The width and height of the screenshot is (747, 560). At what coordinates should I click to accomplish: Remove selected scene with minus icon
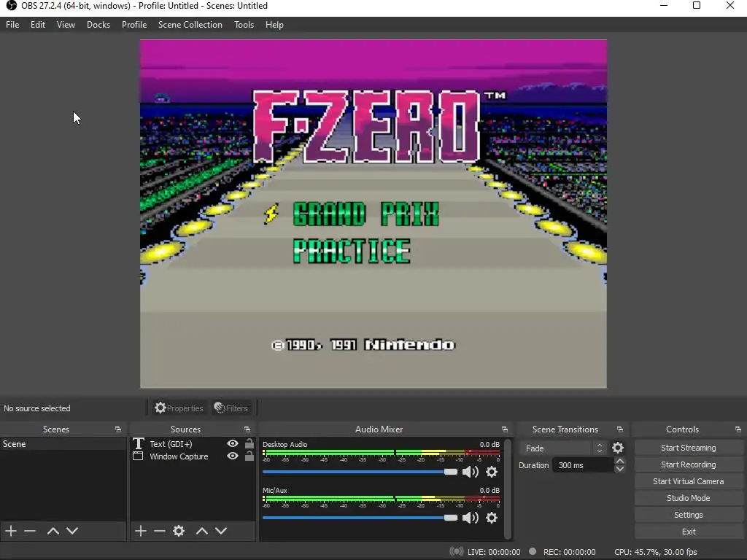[30, 531]
